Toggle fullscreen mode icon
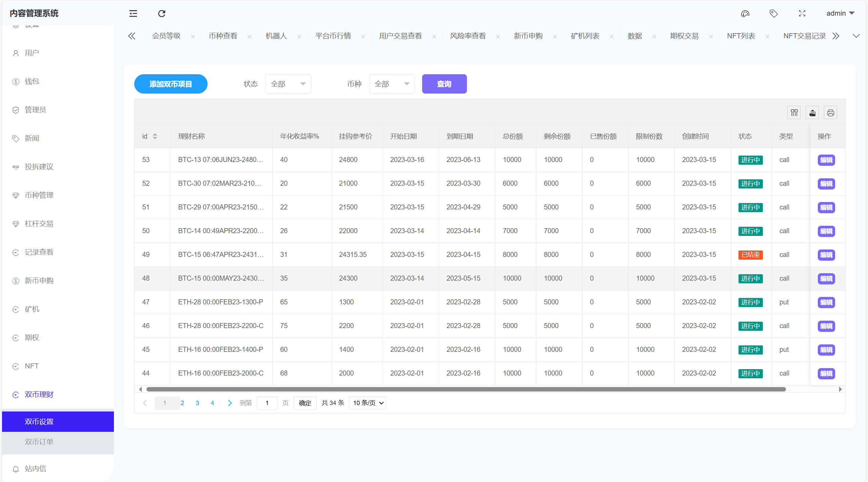This screenshot has width=868, height=482. coord(802,14)
